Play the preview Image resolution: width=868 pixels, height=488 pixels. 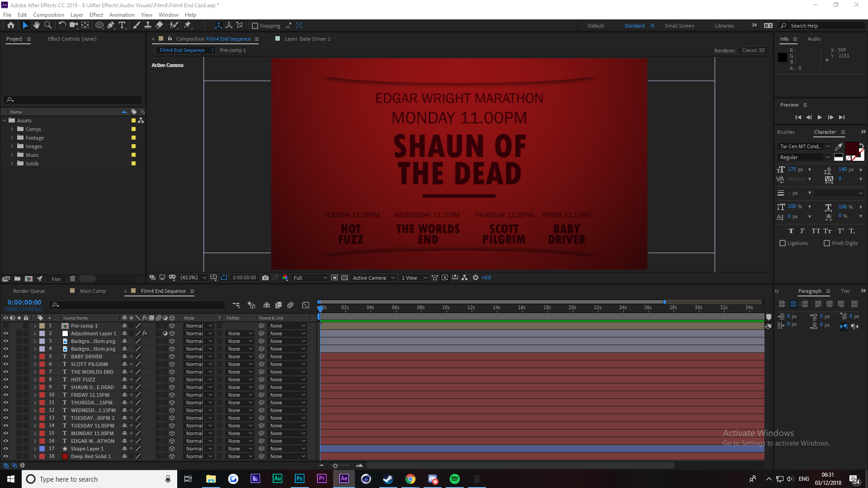(x=820, y=117)
